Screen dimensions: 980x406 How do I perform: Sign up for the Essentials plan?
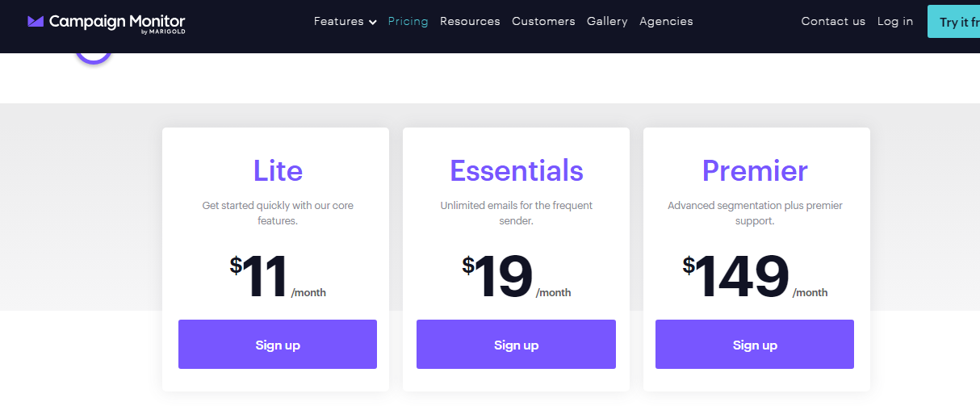click(x=516, y=345)
